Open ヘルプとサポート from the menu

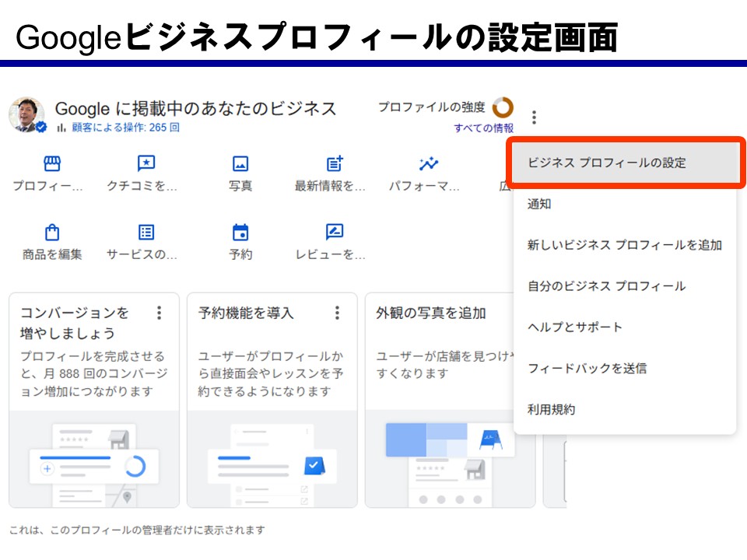point(625,327)
